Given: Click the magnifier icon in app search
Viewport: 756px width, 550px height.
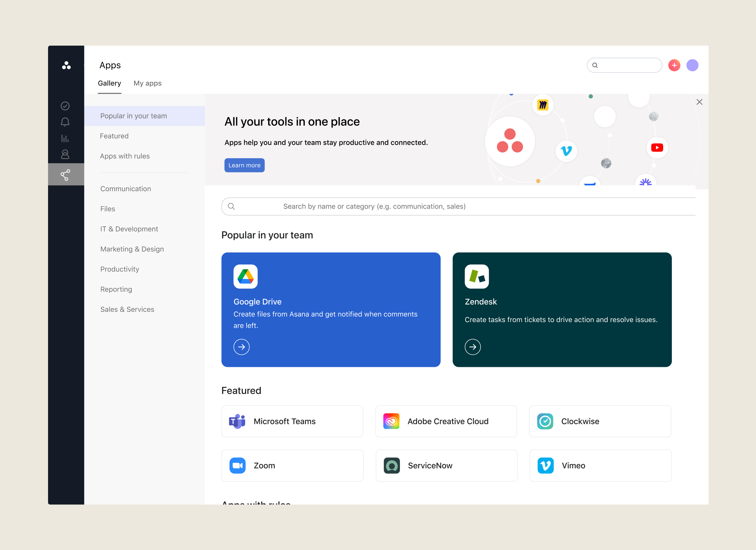Looking at the screenshot, I should [231, 206].
